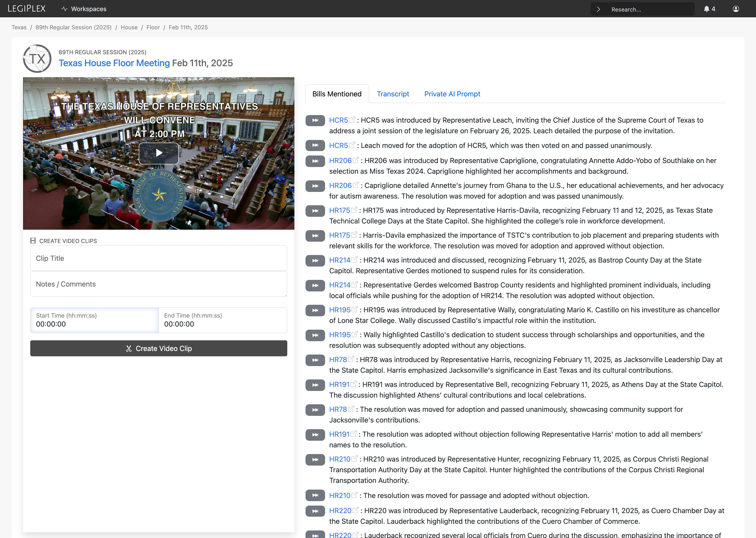The width and height of the screenshot is (756, 538).
Task: Open the Workspaces menu
Action: point(84,9)
